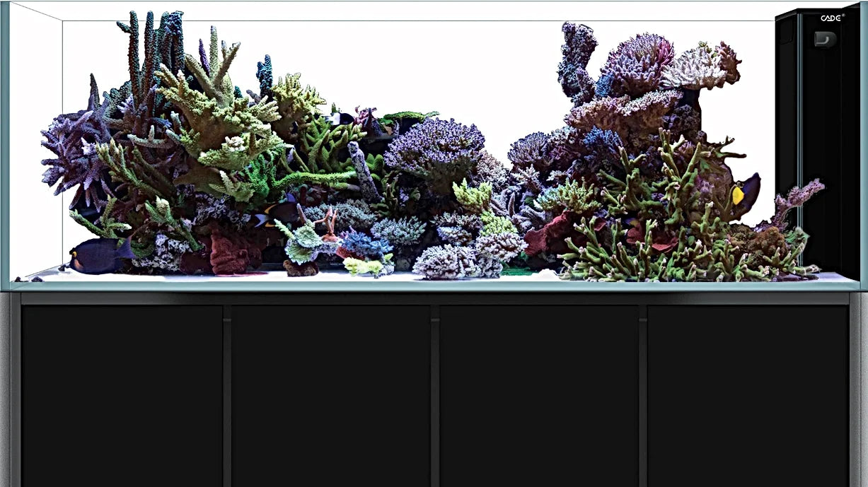Click the dark tang fish near left glass
Image resolution: width=868 pixels, height=487 pixels.
[x=99, y=255]
